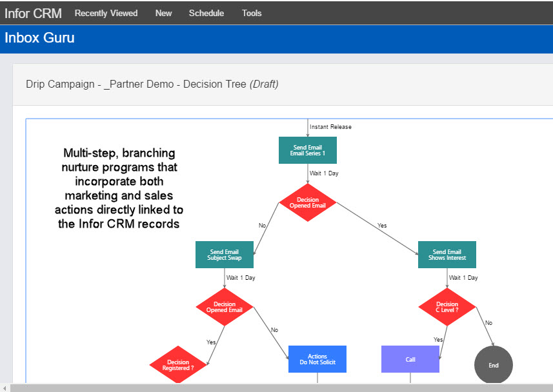Select the Decision Registered diamond
This screenshot has height=392, width=553.
[178, 365]
